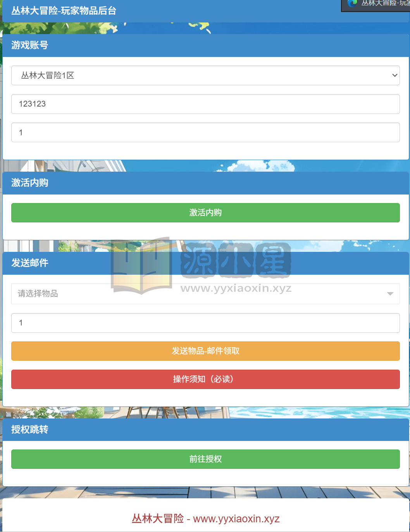This screenshot has width=410, height=532.
Task: Expand the 请选择物品 item picker
Action: tap(205, 294)
